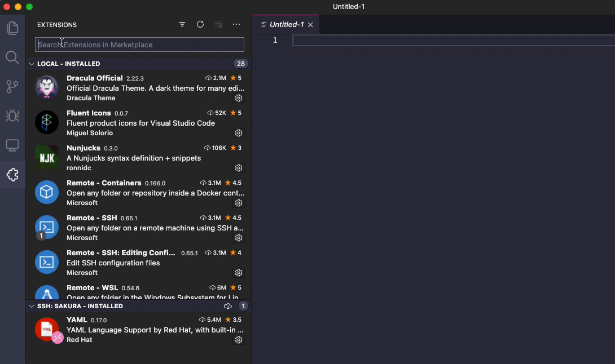Open the Run and Debug view

[12, 116]
